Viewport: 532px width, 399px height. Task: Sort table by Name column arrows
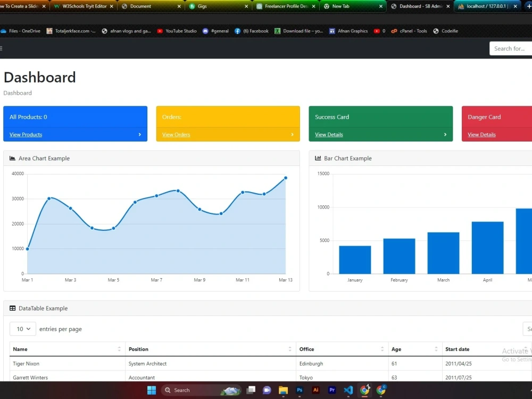pyautogui.click(x=119, y=349)
